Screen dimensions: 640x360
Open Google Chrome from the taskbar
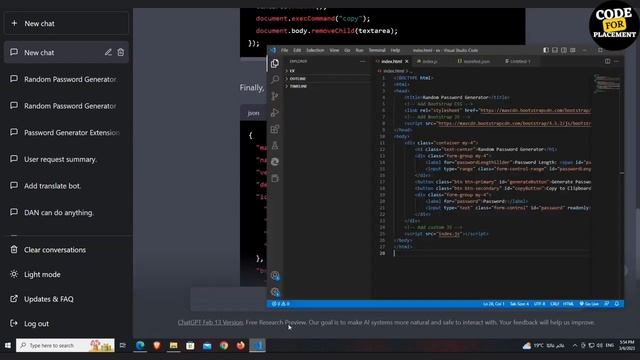pos(224,345)
